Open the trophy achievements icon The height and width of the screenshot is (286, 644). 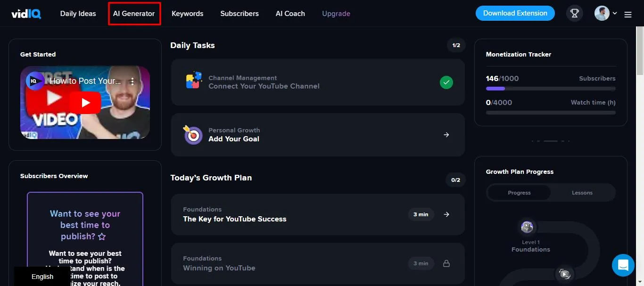574,14
